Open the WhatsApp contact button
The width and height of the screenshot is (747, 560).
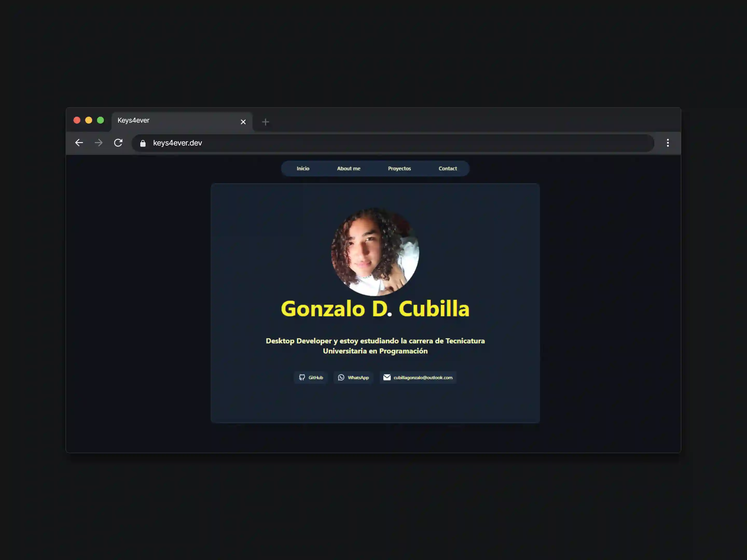coord(353,377)
